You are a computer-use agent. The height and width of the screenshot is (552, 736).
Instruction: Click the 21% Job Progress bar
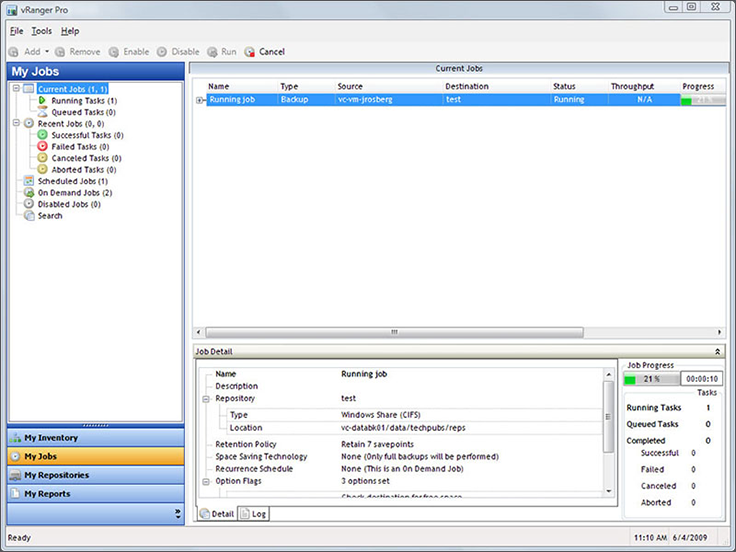tap(651, 379)
